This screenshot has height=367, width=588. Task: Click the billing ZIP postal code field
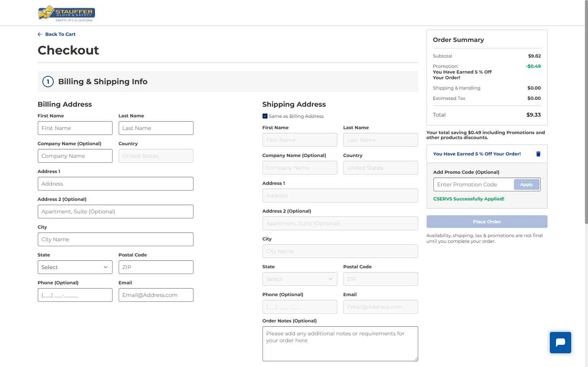(x=156, y=267)
